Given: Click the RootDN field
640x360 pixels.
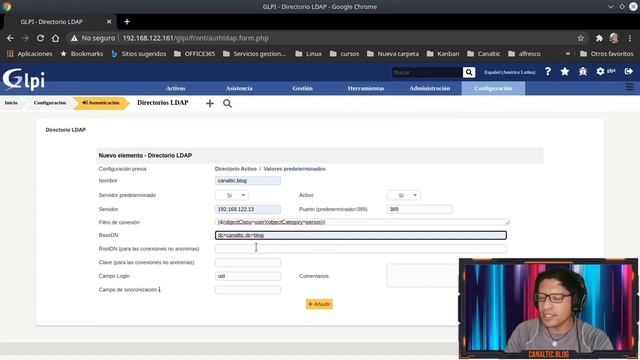Looking at the screenshot, I should click(x=361, y=249).
